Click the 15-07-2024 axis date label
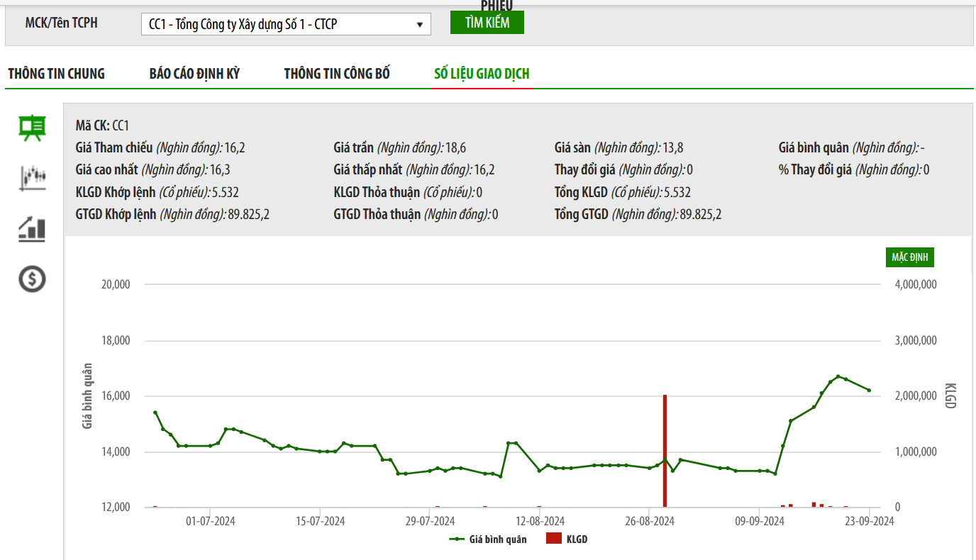 [x=321, y=521]
